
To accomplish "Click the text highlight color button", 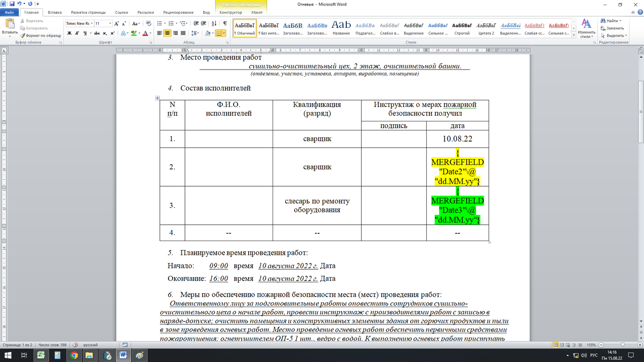I will 134,33.
